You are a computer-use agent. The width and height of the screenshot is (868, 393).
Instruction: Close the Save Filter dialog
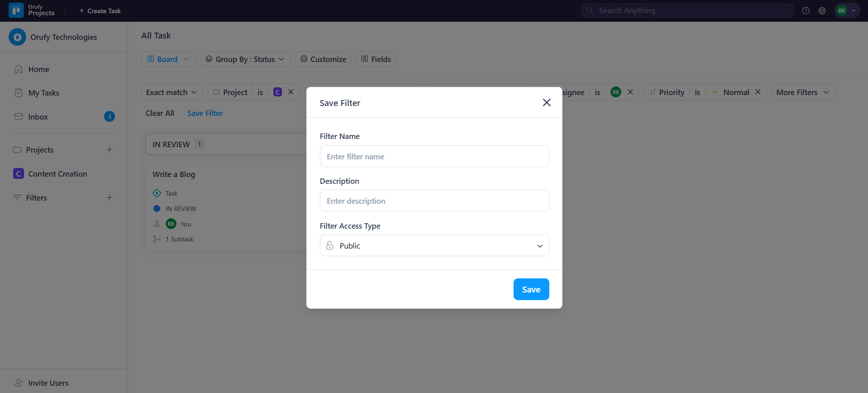(x=546, y=103)
